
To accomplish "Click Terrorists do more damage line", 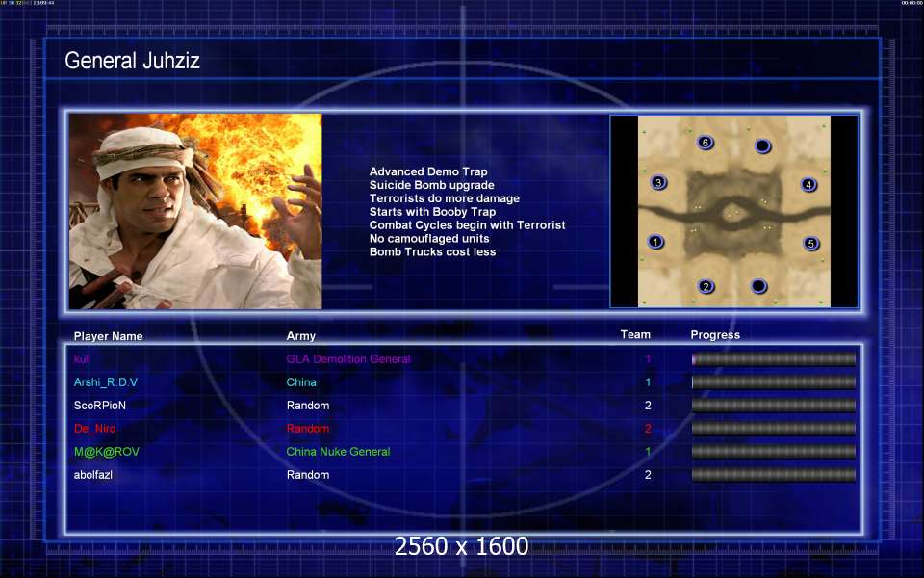I will (445, 198).
